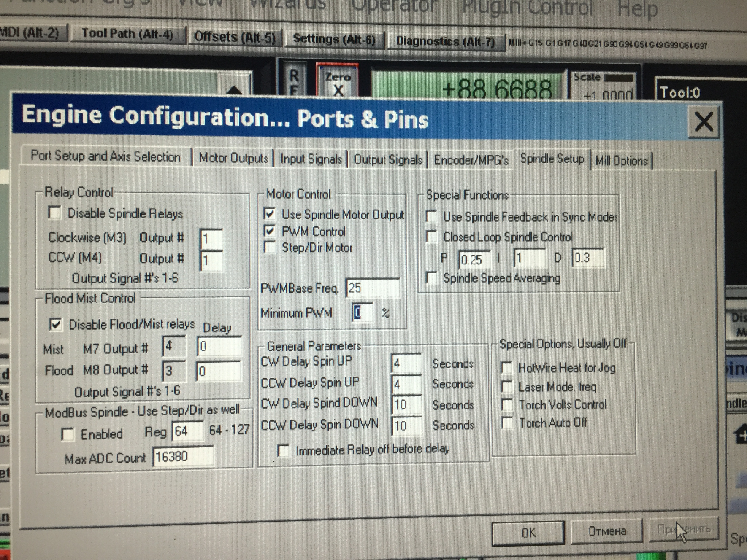
Task: Toggle the PWM Control checkbox
Action: [x=270, y=231]
